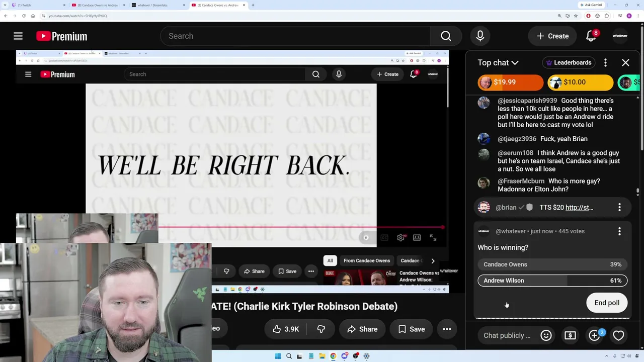Open @jessicaparish9939 chat username
Image resolution: width=644 pixels, height=362 pixels.
[x=527, y=101]
